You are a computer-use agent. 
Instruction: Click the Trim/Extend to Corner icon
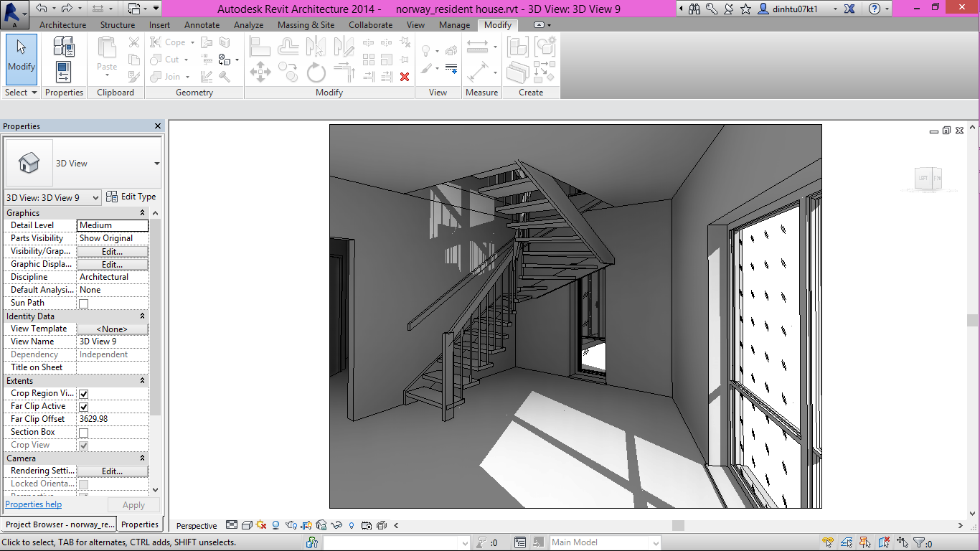(x=345, y=72)
